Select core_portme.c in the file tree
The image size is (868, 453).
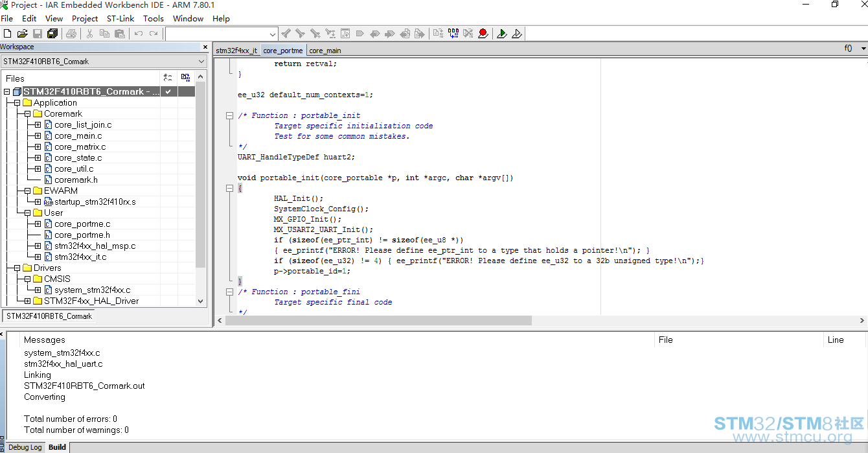82,224
